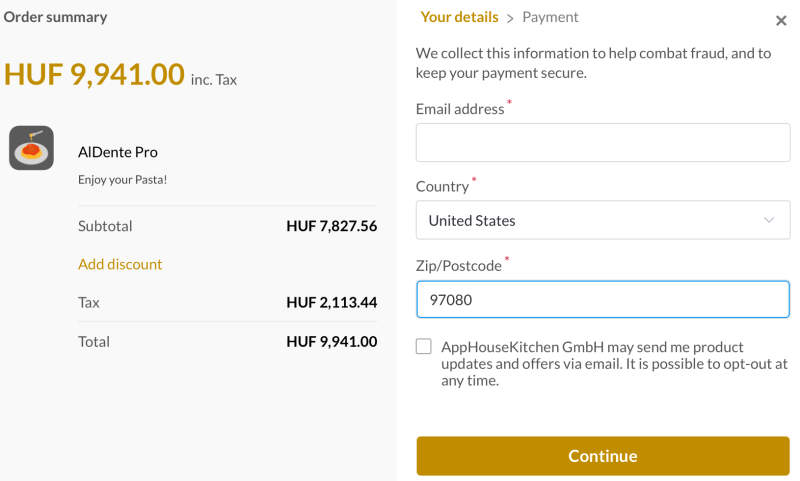Click the Total row amount HUF 9,941.00
Screen dimensions: 800x481
[332, 342]
